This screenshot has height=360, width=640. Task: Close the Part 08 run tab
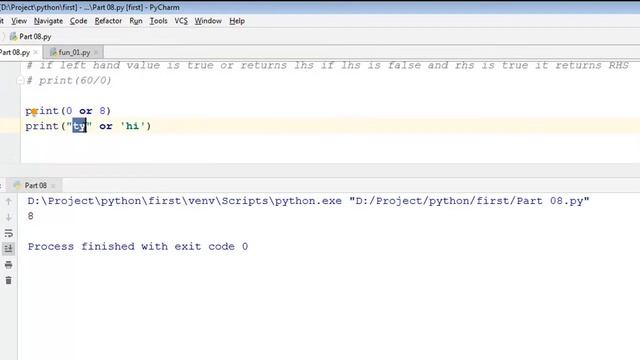tap(53, 186)
